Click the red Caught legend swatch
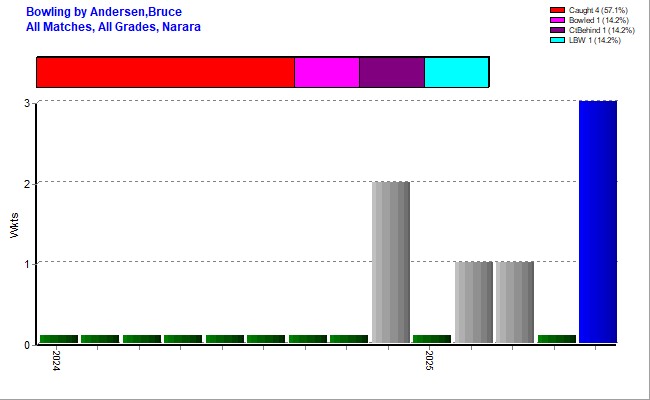Screen dimensions: 650x400 557,10
